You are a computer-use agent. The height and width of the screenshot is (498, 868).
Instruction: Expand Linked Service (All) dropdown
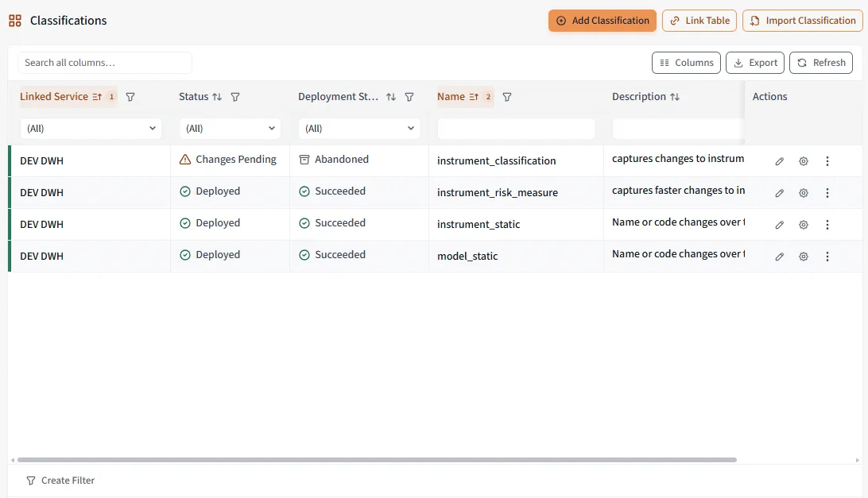(x=91, y=129)
